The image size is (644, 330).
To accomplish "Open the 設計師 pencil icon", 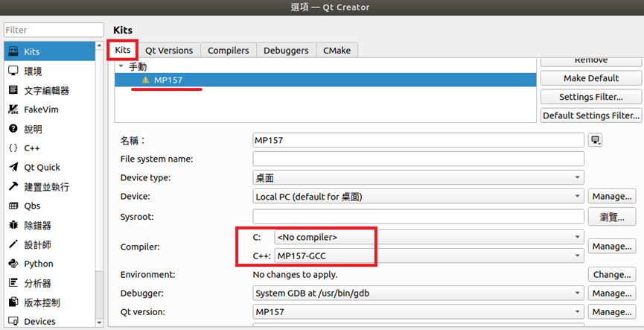I will click(x=13, y=244).
